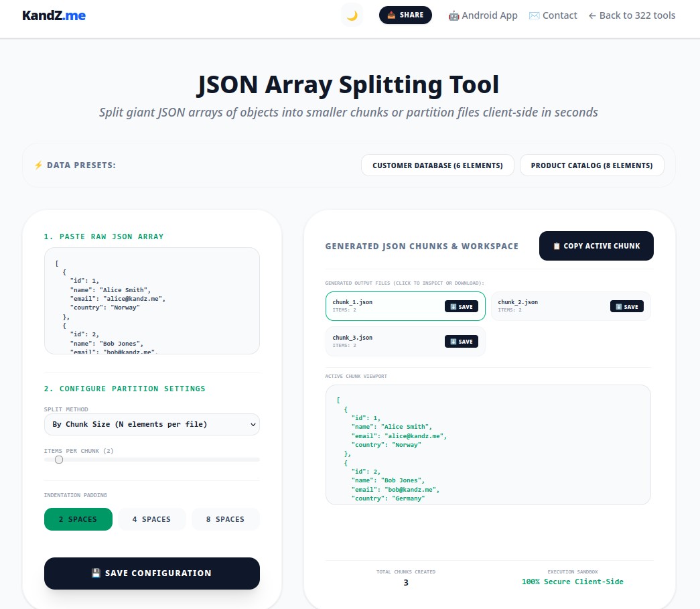Screen dimensions: 700x609
Task: Open the Split Method dropdown
Action: [x=152, y=424]
